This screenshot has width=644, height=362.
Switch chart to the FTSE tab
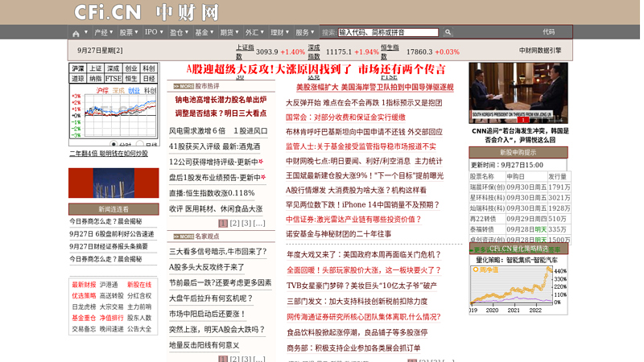(114, 78)
